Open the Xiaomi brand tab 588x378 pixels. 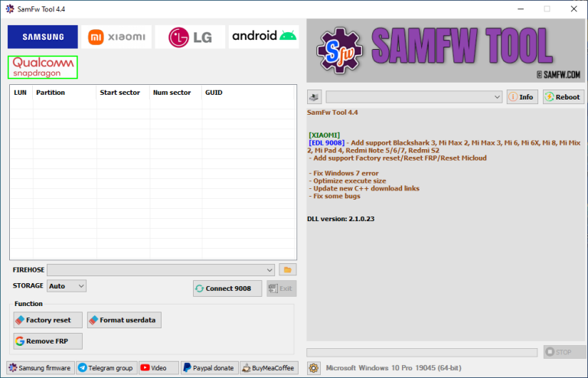coord(116,37)
